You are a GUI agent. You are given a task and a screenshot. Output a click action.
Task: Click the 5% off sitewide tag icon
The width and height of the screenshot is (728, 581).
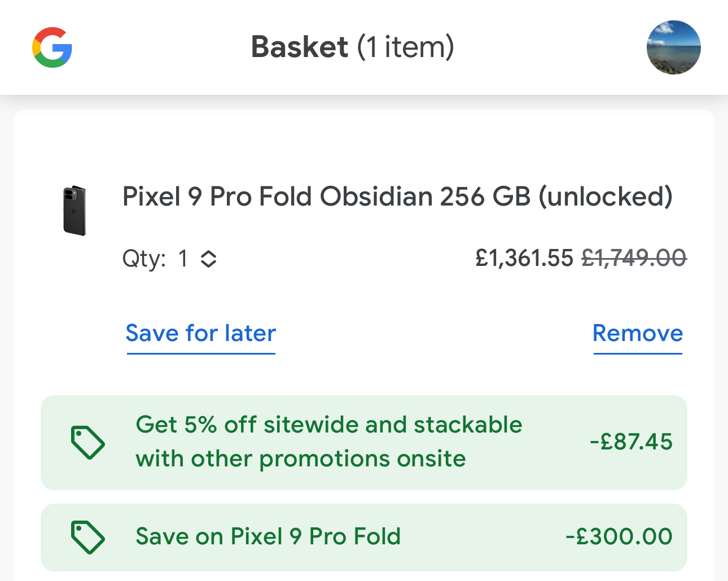87,442
